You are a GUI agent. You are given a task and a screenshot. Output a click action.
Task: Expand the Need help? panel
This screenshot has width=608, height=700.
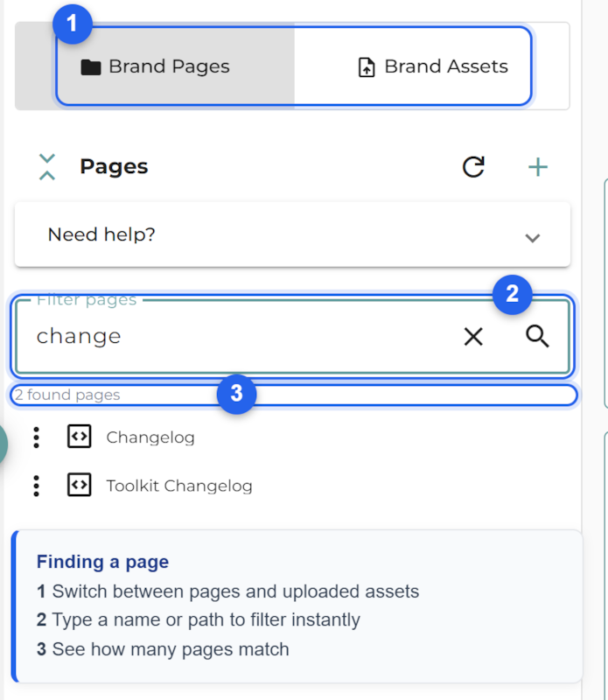click(x=292, y=234)
